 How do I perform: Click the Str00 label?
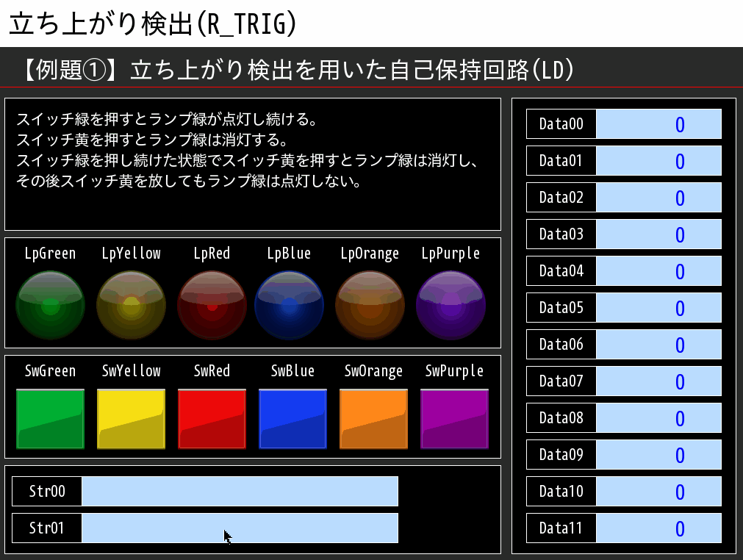(x=47, y=492)
